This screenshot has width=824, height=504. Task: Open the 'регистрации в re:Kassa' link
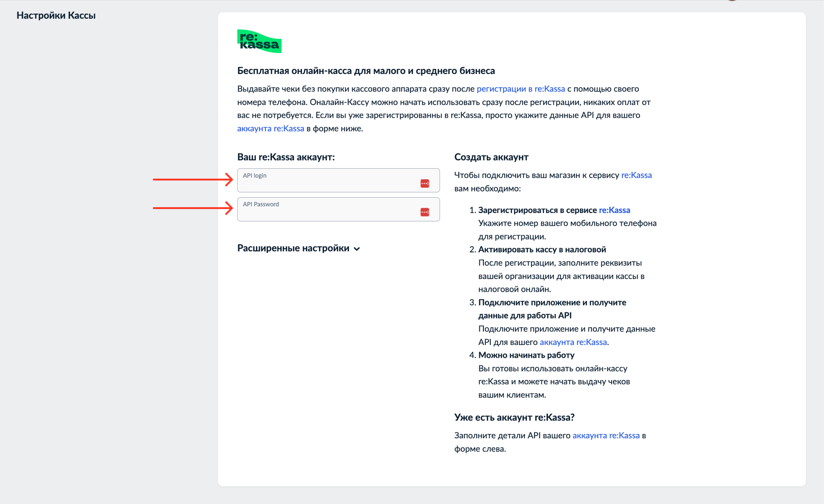pos(520,89)
